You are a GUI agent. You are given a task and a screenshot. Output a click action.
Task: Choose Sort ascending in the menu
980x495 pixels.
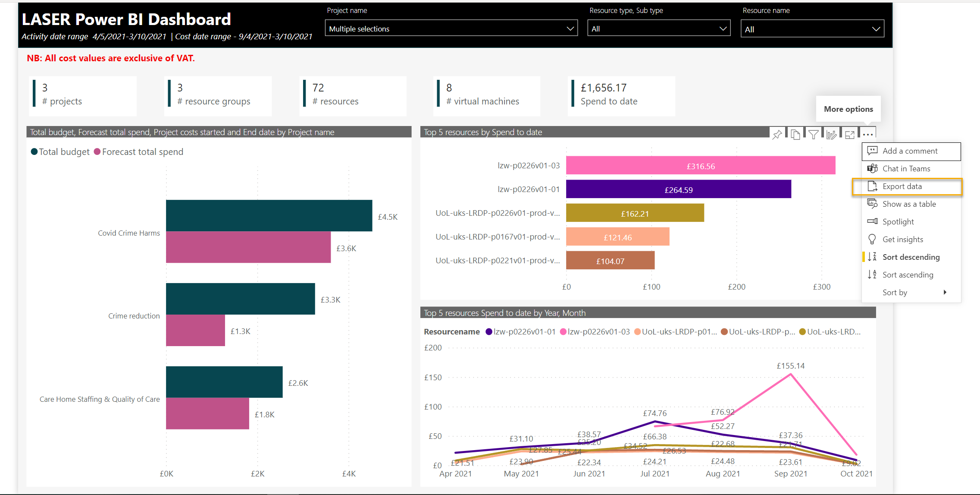(x=911, y=275)
